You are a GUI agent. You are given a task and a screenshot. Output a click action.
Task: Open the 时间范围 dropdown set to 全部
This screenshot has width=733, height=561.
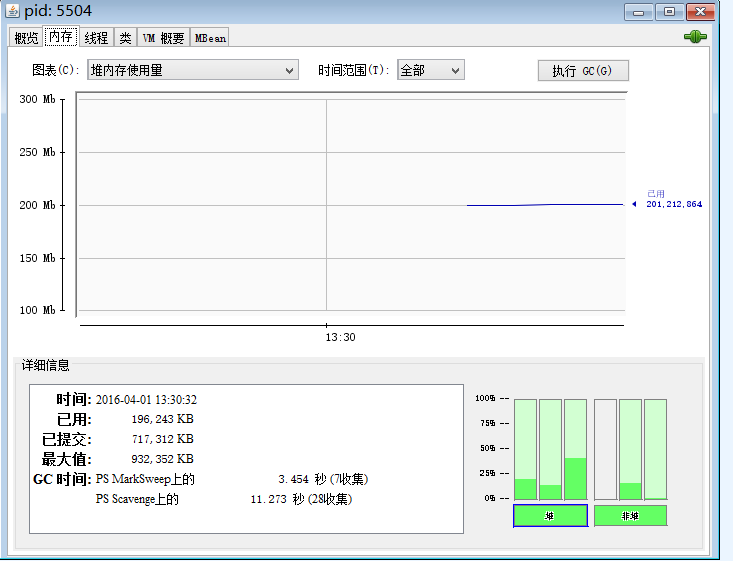point(431,70)
